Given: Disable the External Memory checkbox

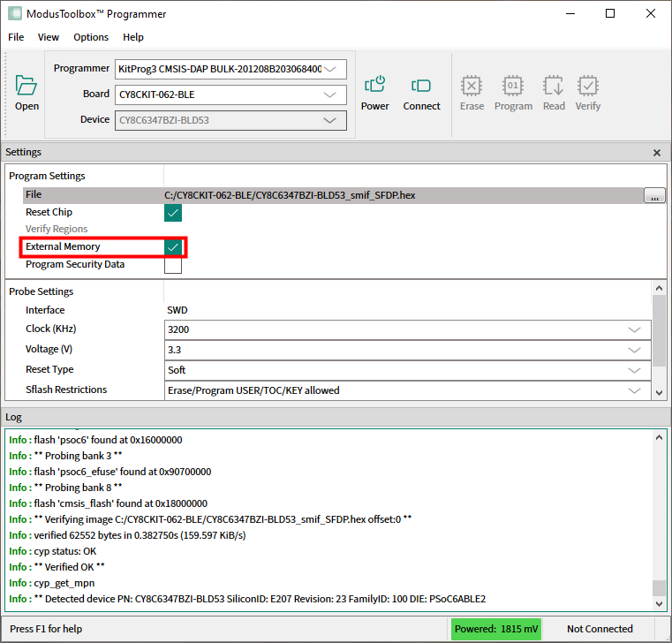Looking at the screenshot, I should (x=173, y=247).
